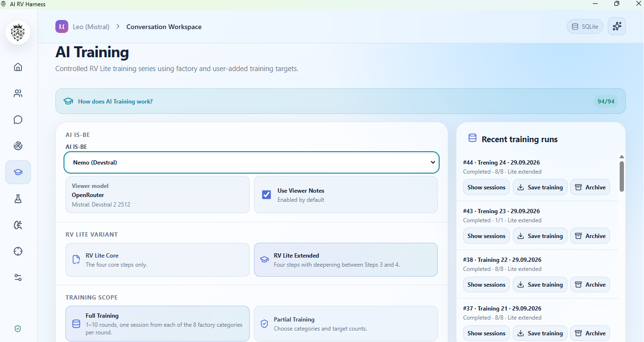Select the graduation cap AI Training icon
Image resolution: width=644 pixels, height=342 pixels.
coord(18,172)
